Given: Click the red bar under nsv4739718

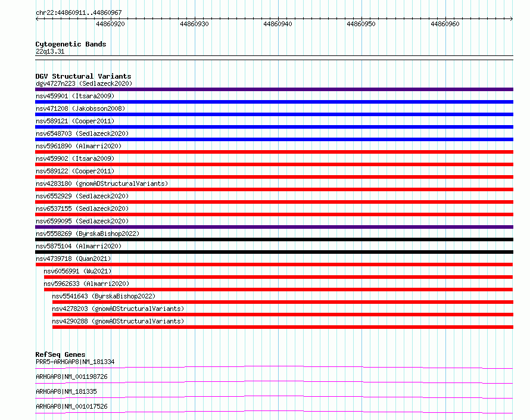Looking at the screenshot, I should point(274,265).
